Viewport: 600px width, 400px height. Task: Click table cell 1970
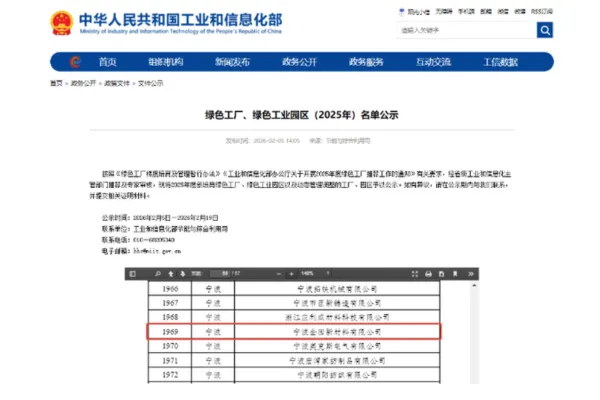coord(170,346)
